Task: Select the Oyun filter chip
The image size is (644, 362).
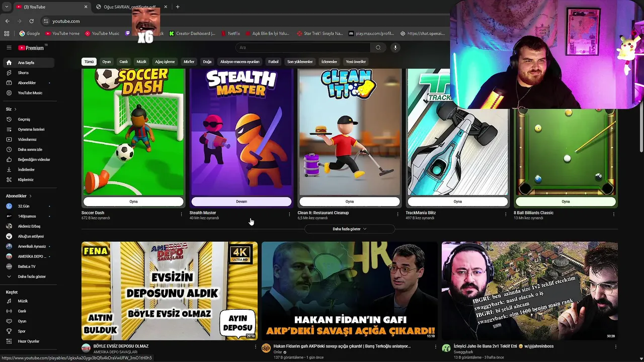Action: tap(107, 62)
